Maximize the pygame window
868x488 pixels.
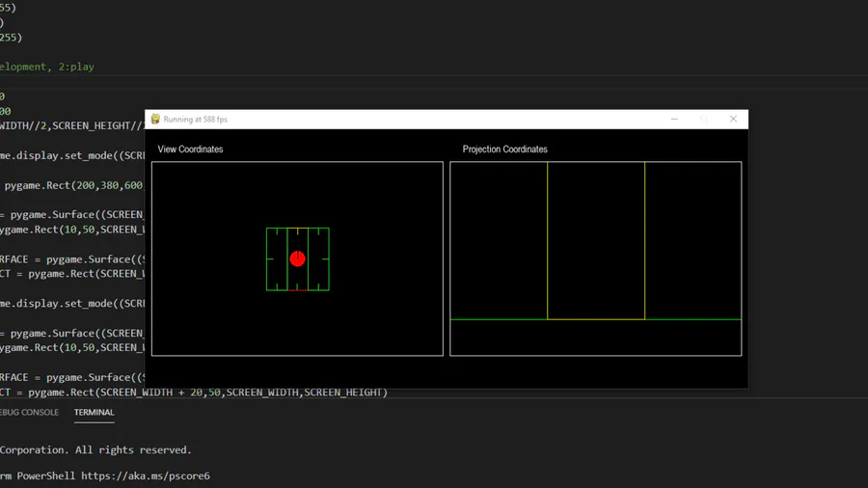click(704, 119)
